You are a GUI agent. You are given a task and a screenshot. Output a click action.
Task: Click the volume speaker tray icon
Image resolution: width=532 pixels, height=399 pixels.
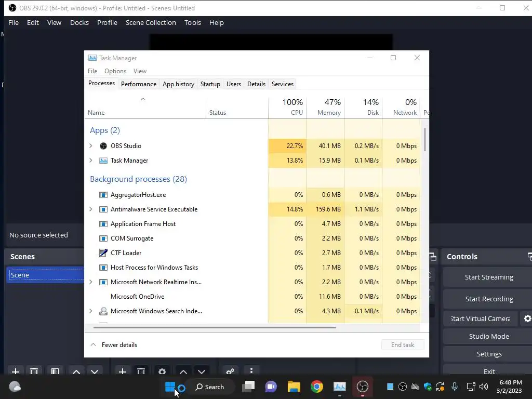tap(484, 387)
